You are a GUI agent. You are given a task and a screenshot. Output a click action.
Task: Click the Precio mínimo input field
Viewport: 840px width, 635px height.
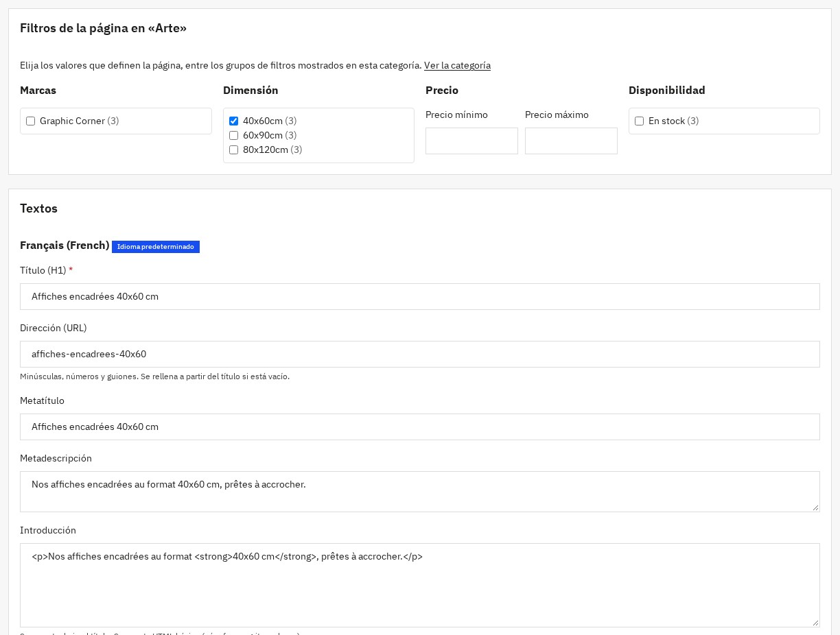pos(471,141)
